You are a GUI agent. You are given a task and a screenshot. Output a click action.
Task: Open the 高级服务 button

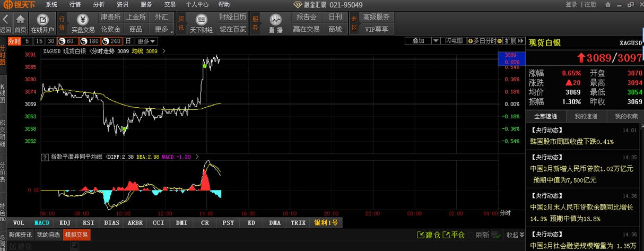[x=376, y=17]
